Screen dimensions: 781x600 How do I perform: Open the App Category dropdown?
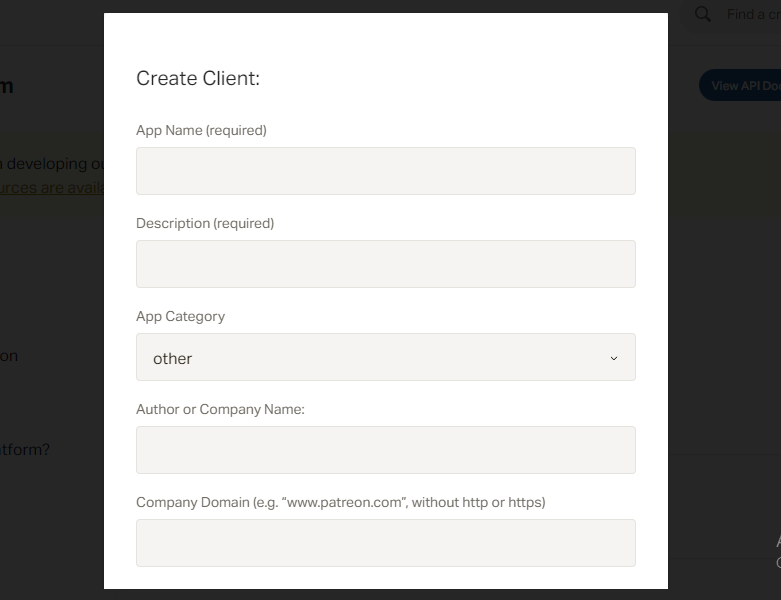click(x=385, y=357)
